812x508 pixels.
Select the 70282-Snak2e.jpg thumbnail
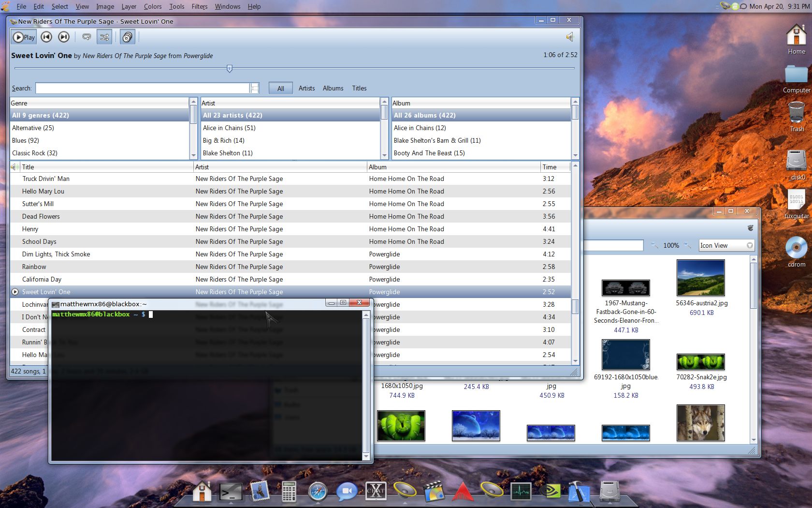coord(701,362)
